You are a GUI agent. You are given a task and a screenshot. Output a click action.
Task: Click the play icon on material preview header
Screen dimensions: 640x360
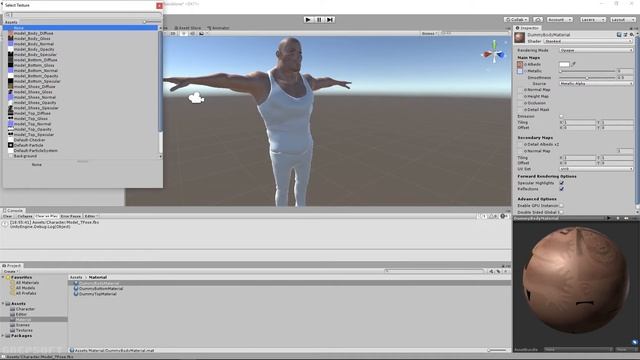(609, 218)
